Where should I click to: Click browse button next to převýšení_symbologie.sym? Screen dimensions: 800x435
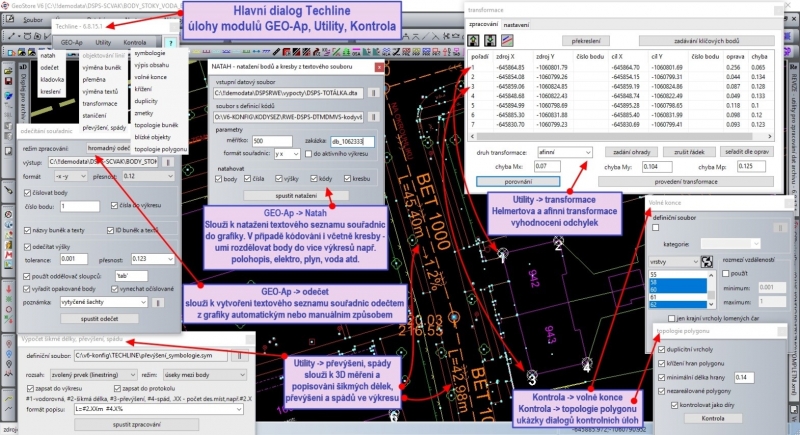click(x=239, y=355)
